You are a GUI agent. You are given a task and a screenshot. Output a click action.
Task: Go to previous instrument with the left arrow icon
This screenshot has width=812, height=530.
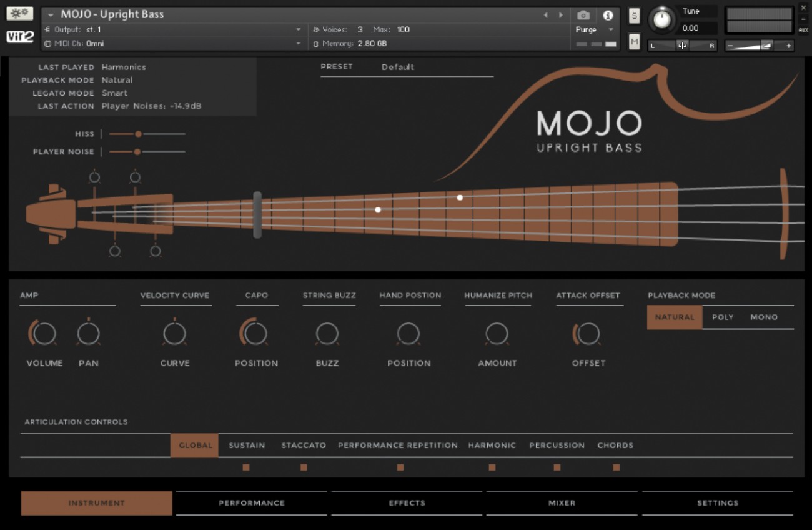(x=544, y=14)
